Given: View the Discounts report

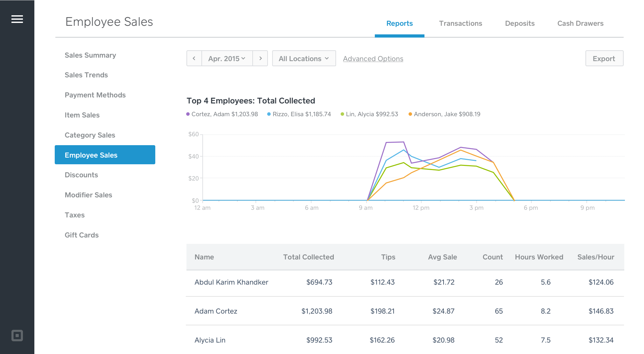Looking at the screenshot, I should click(81, 175).
